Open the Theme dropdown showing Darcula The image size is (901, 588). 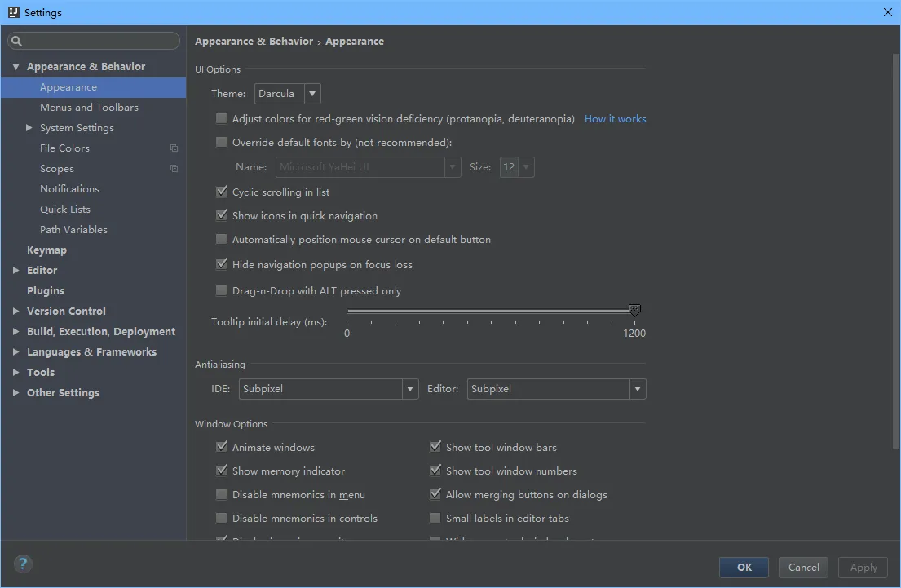tap(287, 94)
